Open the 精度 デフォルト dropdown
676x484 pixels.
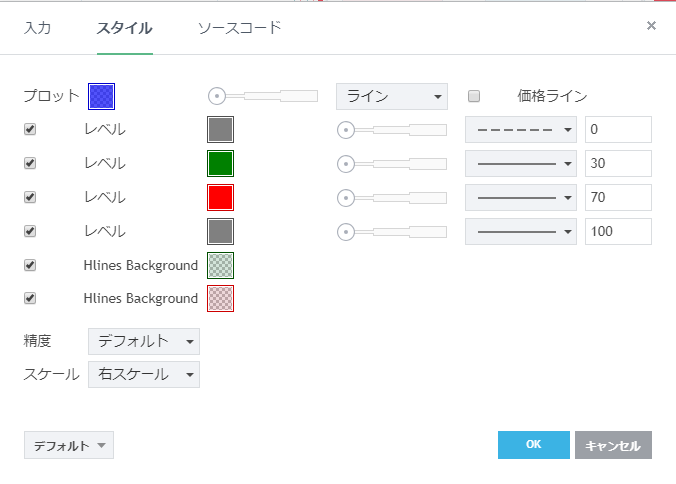coord(144,341)
